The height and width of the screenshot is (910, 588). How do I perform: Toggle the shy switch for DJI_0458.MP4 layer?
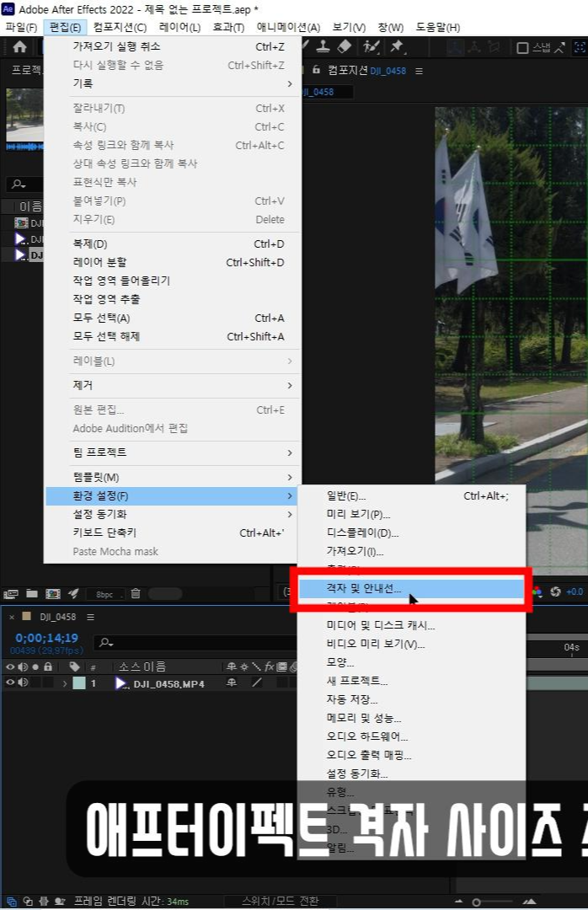231,683
